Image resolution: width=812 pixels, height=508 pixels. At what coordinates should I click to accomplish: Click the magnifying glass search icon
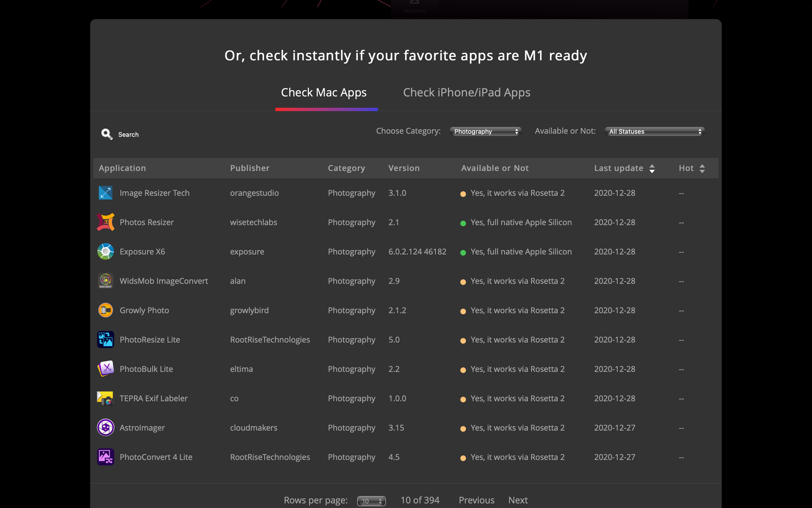pos(107,134)
